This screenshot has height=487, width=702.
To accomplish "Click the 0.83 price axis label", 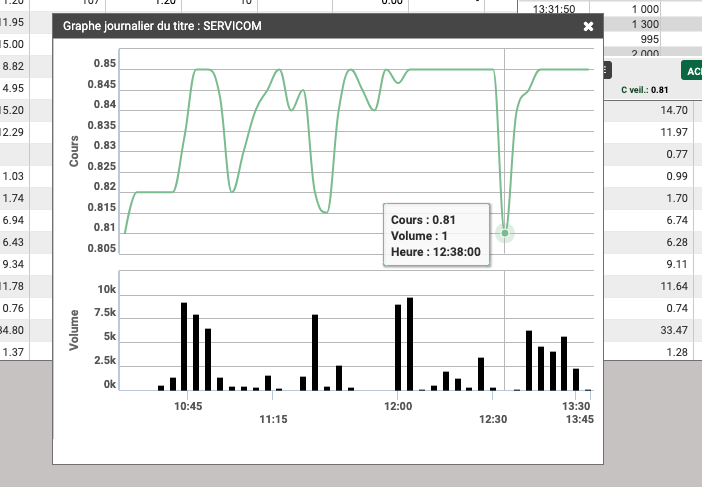I will 105,145.
